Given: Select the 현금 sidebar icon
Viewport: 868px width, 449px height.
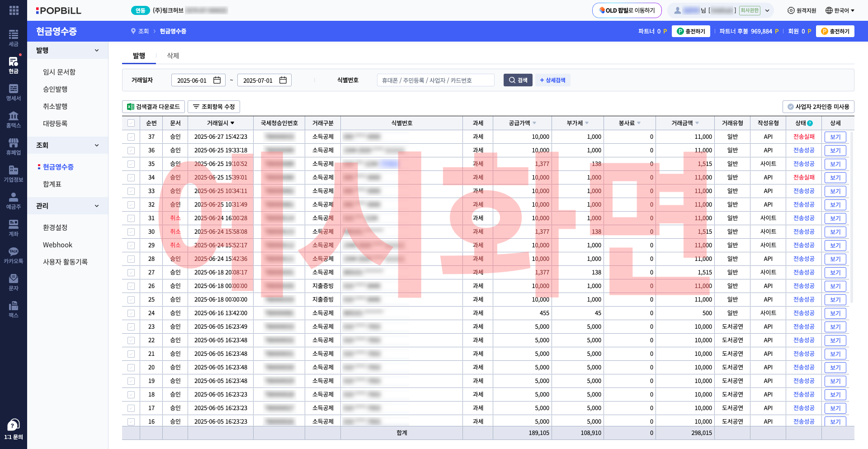Looking at the screenshot, I should pyautogui.click(x=14, y=65).
